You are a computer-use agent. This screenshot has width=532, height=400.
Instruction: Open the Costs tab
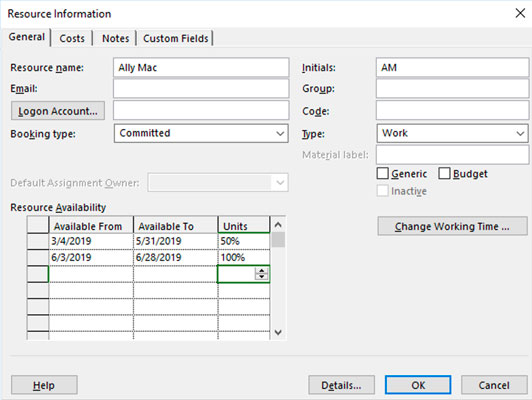pyautogui.click(x=72, y=38)
